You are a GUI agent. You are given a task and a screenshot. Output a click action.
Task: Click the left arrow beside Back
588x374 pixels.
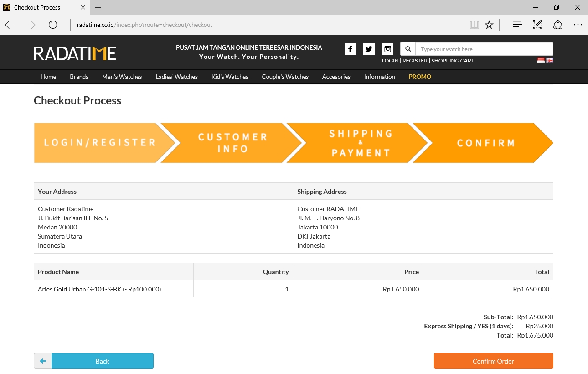click(43, 361)
